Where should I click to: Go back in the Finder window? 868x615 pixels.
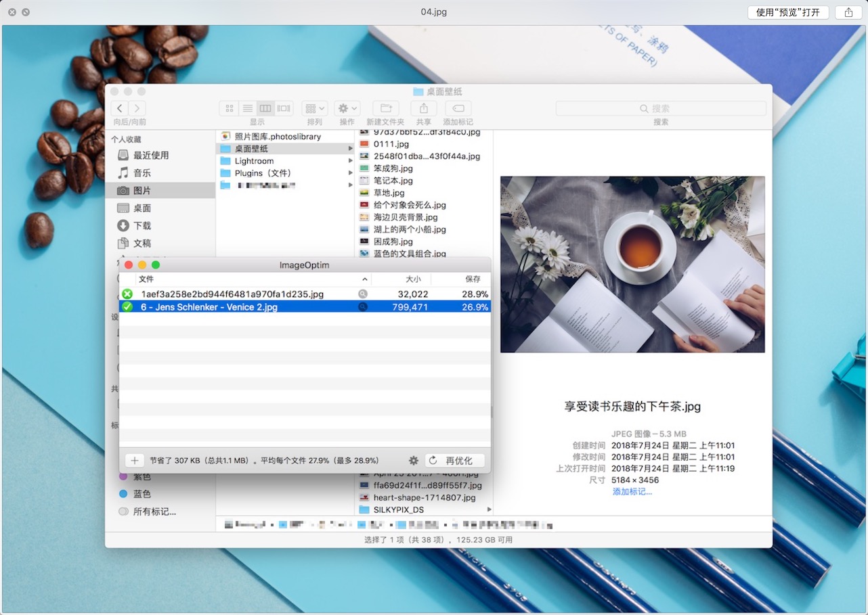click(x=120, y=108)
